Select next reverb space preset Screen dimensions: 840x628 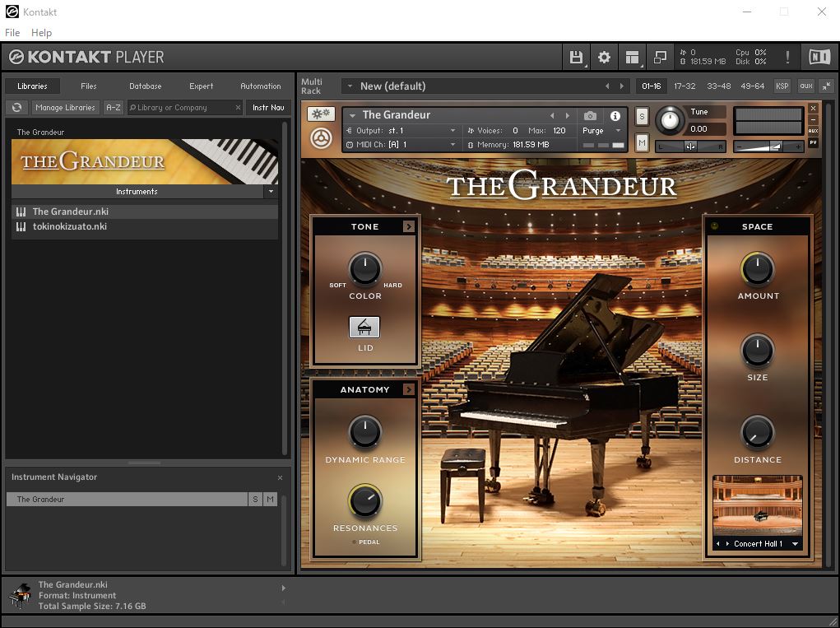(727, 544)
